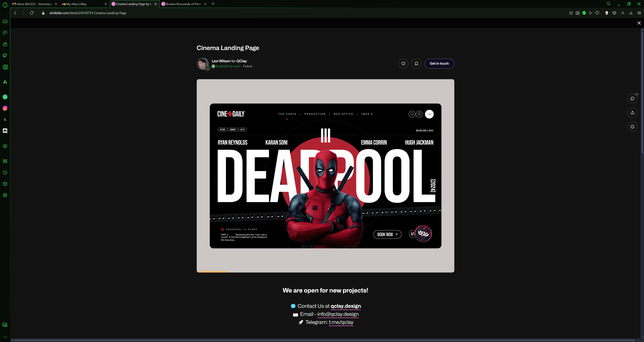Screen dimensions: 644x342
Task: Click the info@qclay.design email link
Action: click(x=338, y=314)
